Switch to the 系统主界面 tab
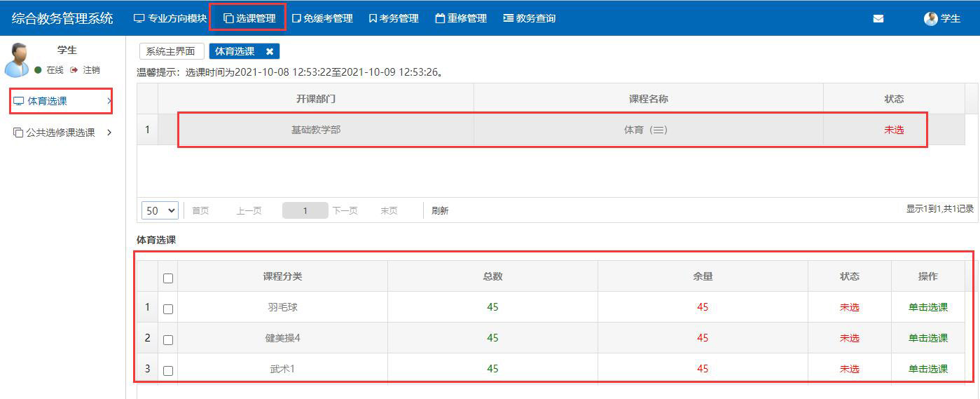980x399 pixels. tap(171, 51)
